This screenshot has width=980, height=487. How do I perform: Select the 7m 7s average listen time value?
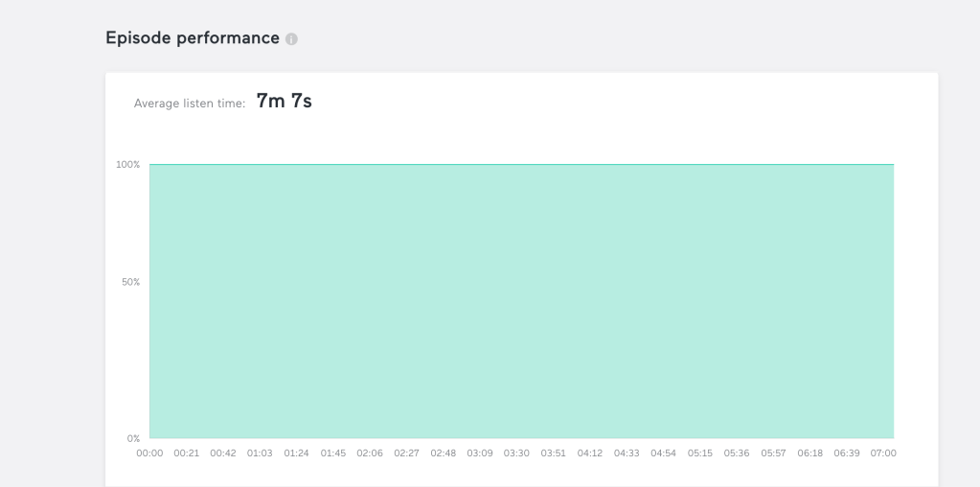coord(284,101)
